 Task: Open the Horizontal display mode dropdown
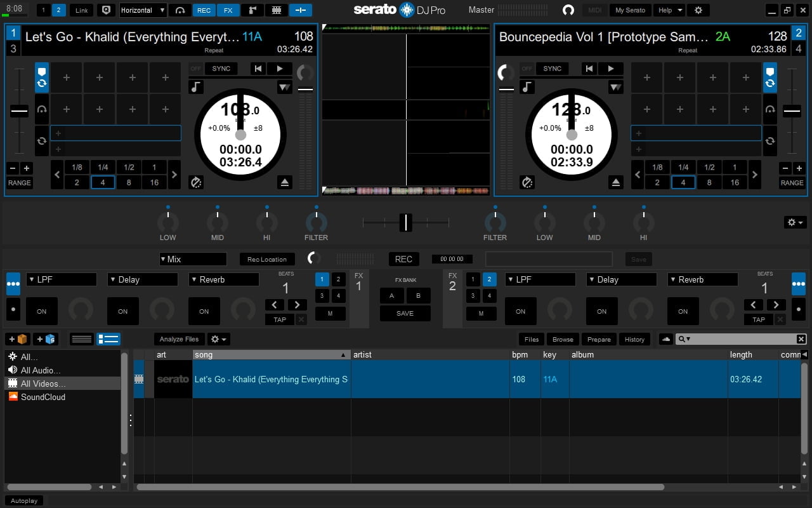143,10
